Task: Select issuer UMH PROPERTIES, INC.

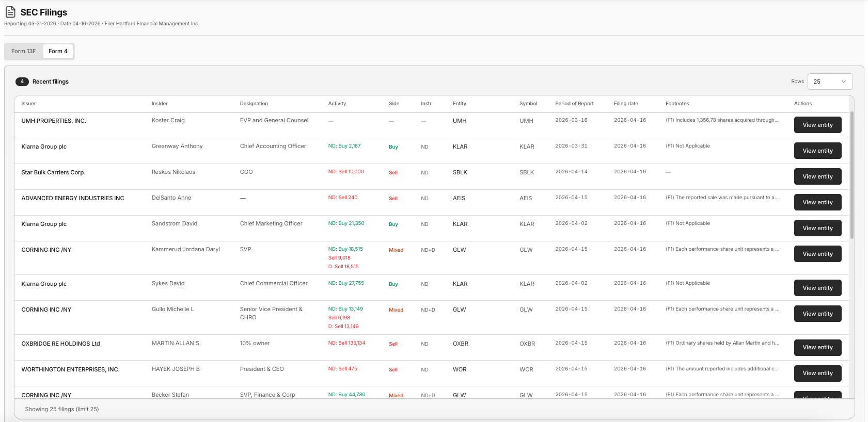Action: (x=54, y=121)
